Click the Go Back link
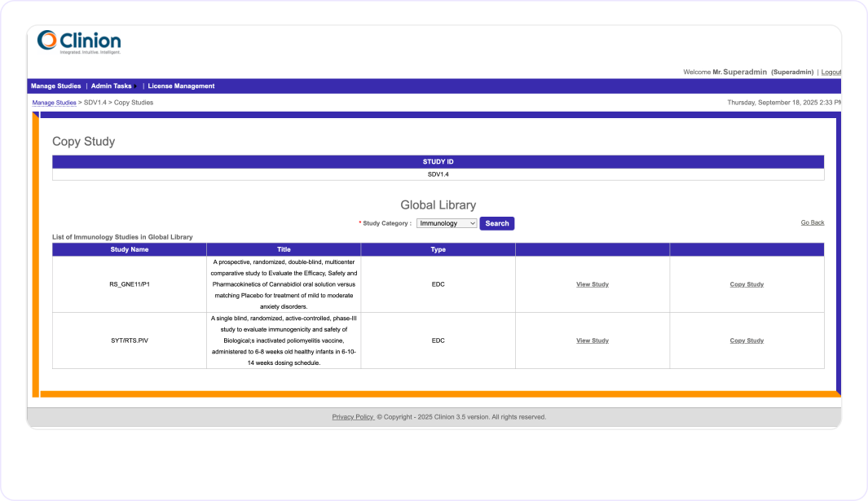The height and width of the screenshot is (501, 868). pos(812,222)
